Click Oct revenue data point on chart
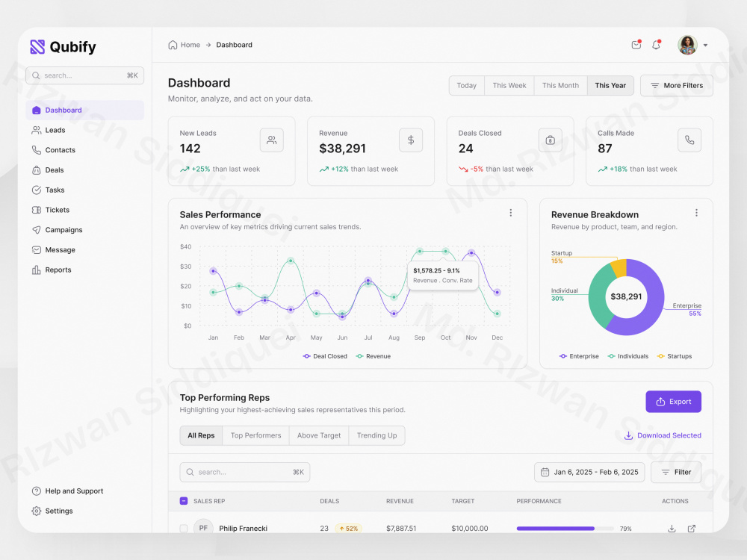This screenshot has height=560, width=747. pyautogui.click(x=445, y=252)
